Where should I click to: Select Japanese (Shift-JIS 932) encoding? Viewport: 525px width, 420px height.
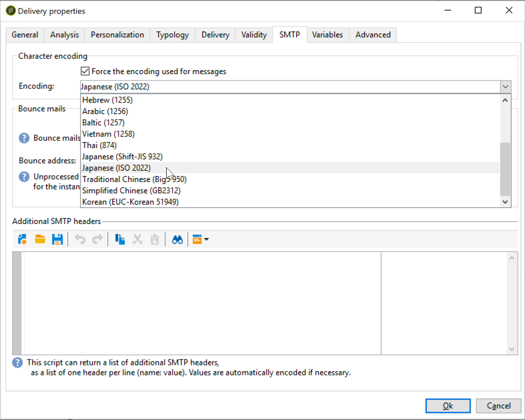290,157
